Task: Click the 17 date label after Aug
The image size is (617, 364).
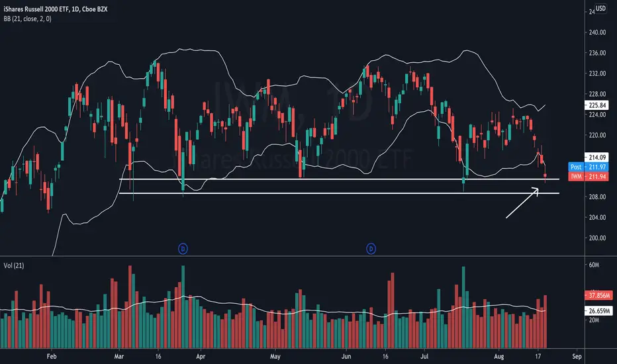Action: tap(538, 357)
